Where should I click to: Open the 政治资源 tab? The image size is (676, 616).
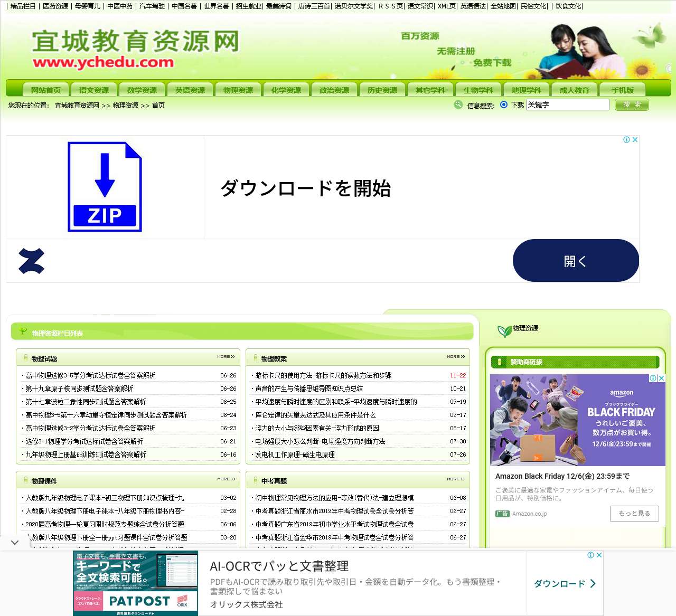coord(334,90)
